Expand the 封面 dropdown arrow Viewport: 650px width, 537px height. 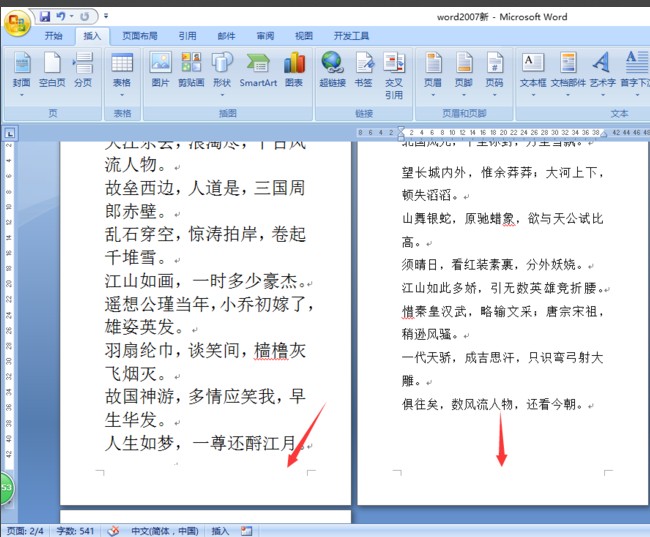coord(22,95)
